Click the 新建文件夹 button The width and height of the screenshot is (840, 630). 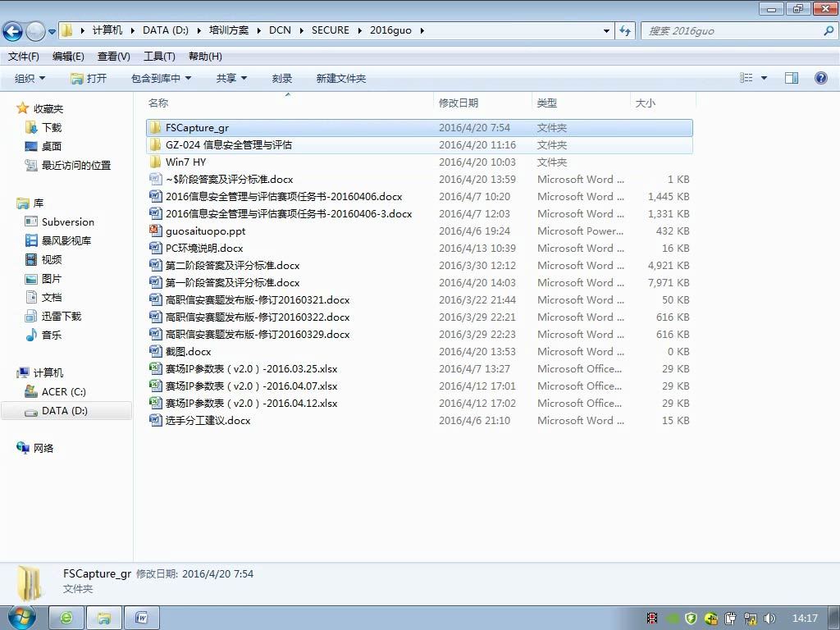coord(340,78)
